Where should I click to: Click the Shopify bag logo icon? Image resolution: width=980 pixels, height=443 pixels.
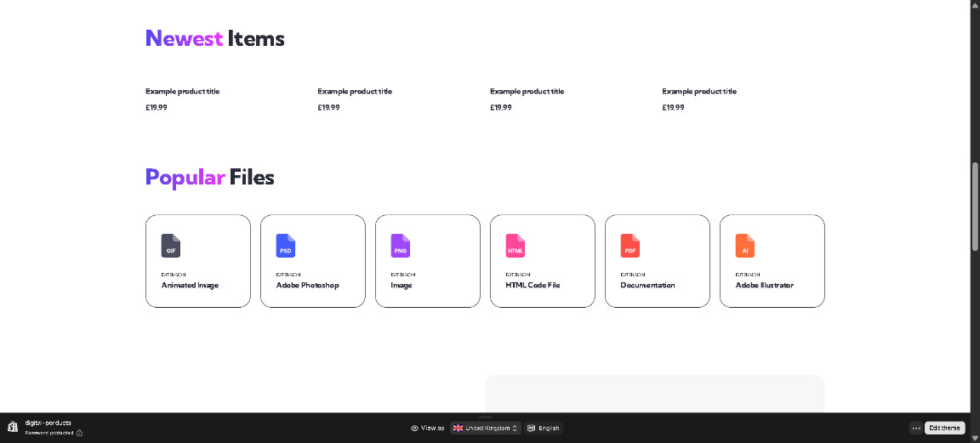[x=13, y=427]
